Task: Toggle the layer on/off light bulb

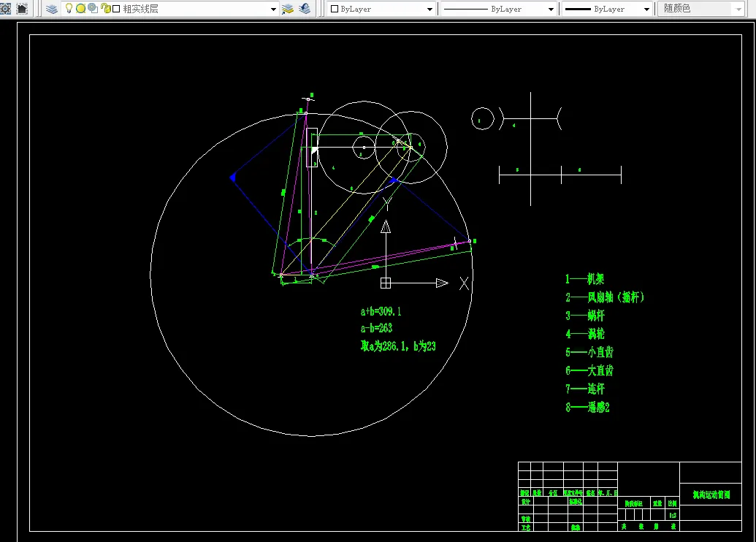Action: pyautogui.click(x=69, y=8)
